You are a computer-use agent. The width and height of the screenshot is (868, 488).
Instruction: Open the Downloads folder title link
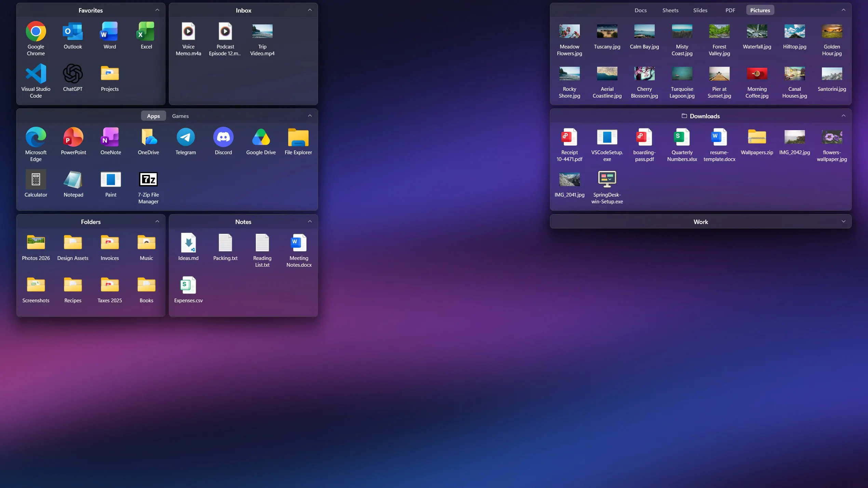coord(701,116)
